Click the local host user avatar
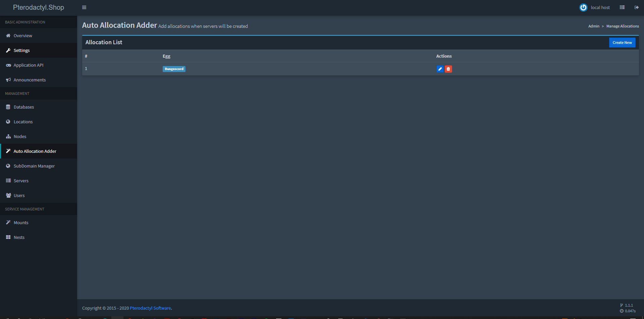This screenshot has width=644, height=319. tap(583, 7)
